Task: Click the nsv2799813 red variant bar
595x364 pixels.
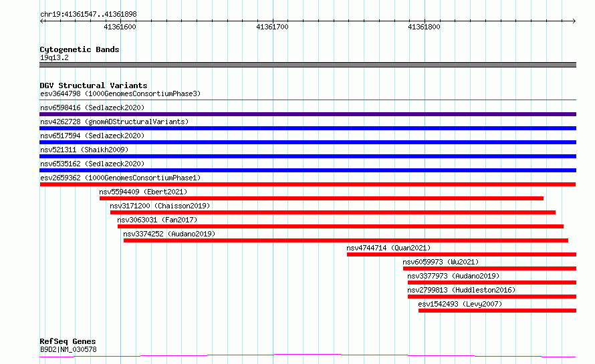Action: pos(492,297)
